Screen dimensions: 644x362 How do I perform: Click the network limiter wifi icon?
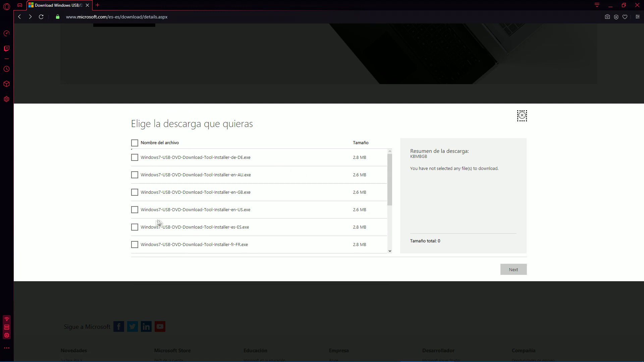[7, 319]
